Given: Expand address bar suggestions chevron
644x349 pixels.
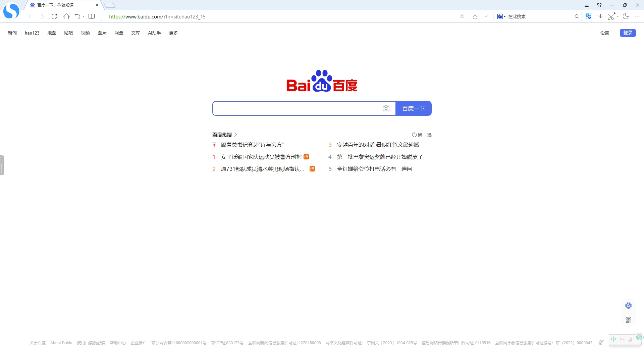Looking at the screenshot, I should point(486,16).
